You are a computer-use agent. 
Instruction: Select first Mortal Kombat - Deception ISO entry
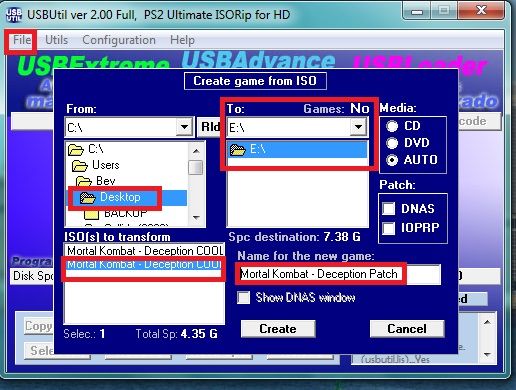(x=144, y=250)
